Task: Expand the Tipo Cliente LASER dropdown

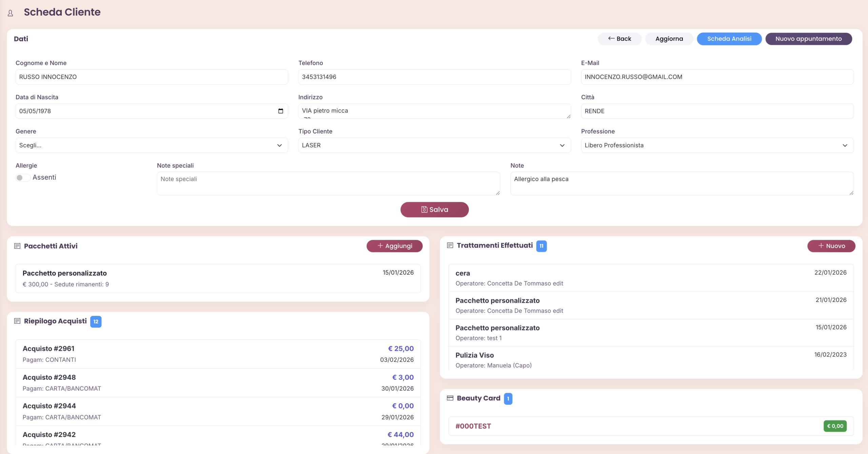Action: pos(434,145)
